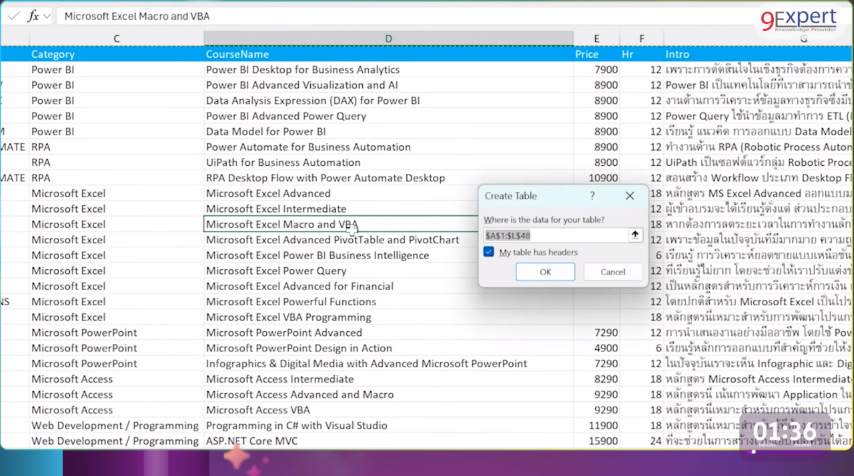This screenshot has height=476, width=854.
Task: Close the Create Table dialog
Action: click(x=630, y=196)
